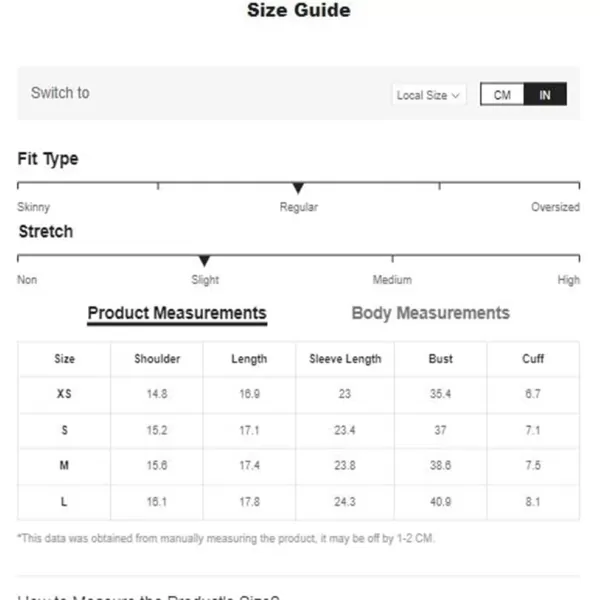Screen dimensions: 600x600
Task: Click the Local Size chevron arrow
Action: 455,95
